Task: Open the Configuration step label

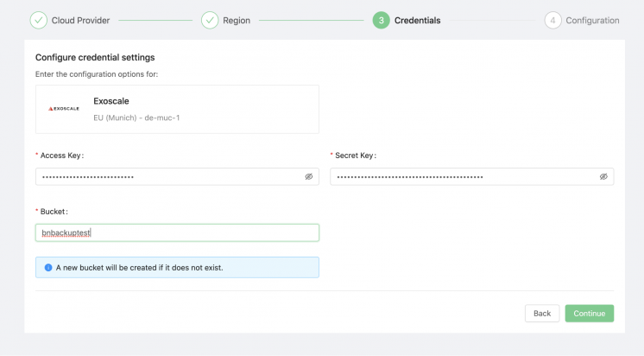Action: [592, 20]
